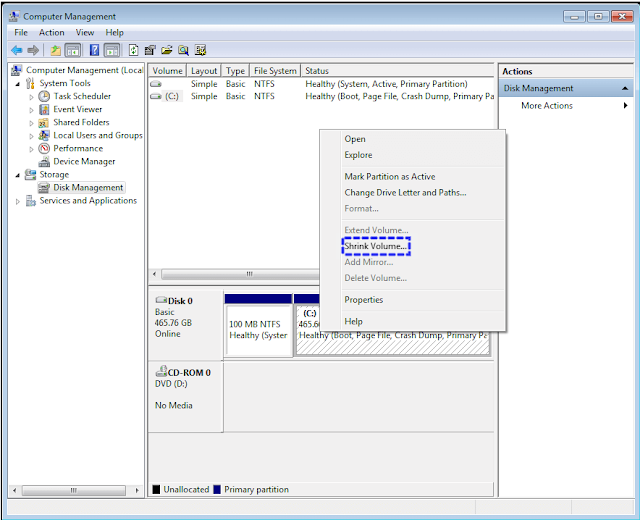Expand the Shared Folders node
Viewport: 640px width, 520px height.
click(31, 123)
